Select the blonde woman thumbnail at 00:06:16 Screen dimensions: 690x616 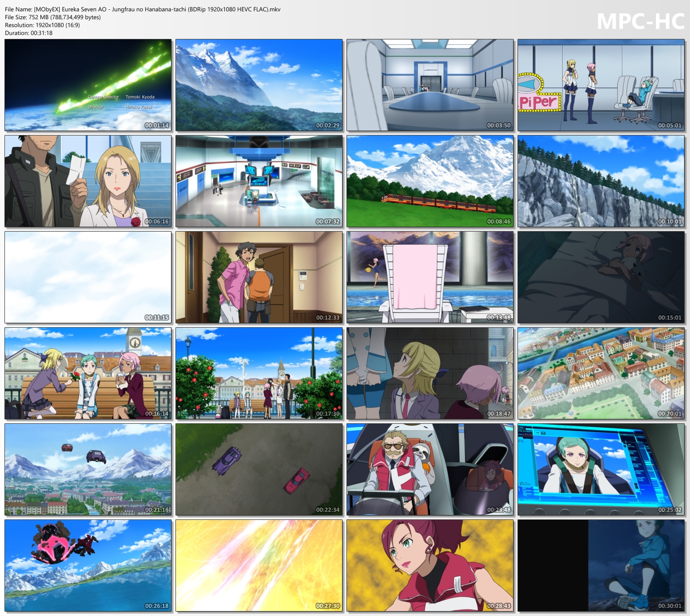click(x=88, y=181)
